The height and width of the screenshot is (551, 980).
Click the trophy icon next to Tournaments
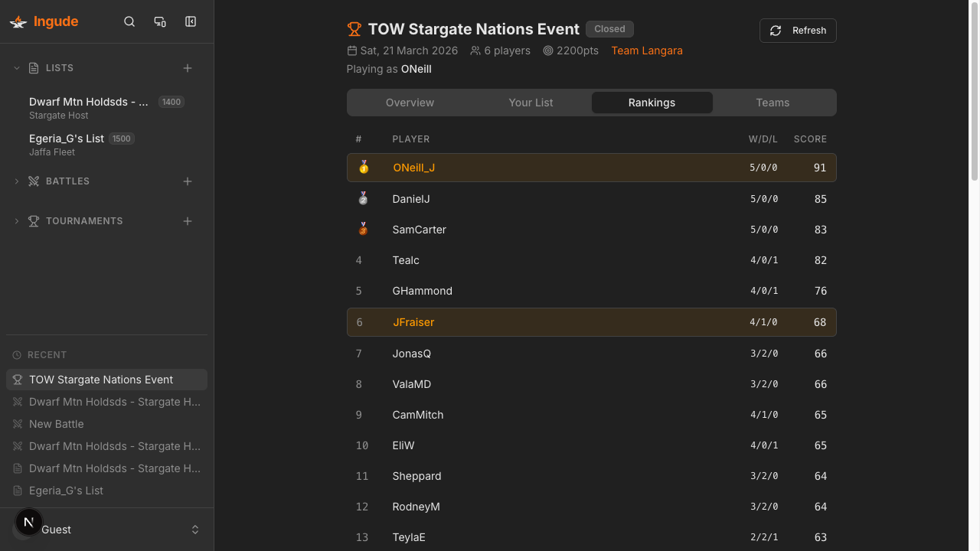(33, 221)
